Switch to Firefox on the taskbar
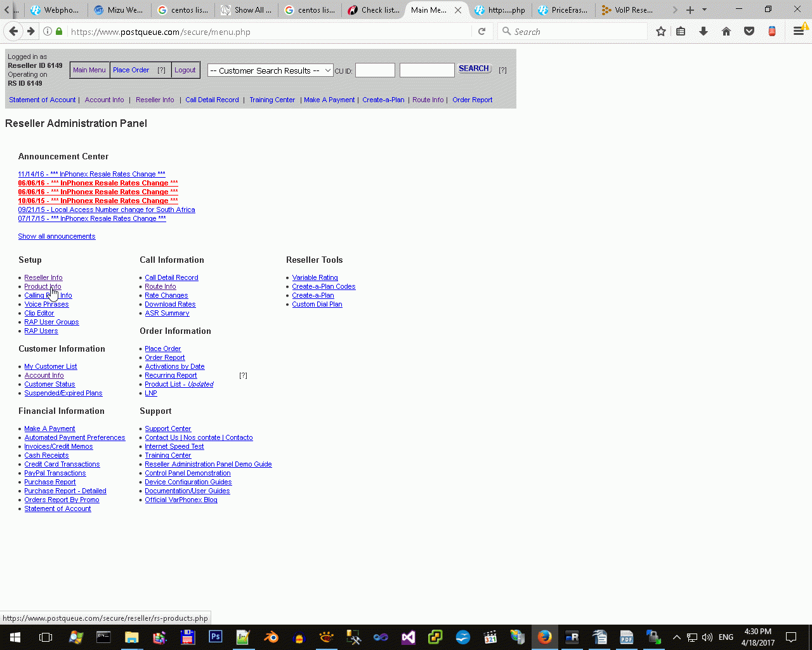The height and width of the screenshot is (650, 812). [545, 637]
